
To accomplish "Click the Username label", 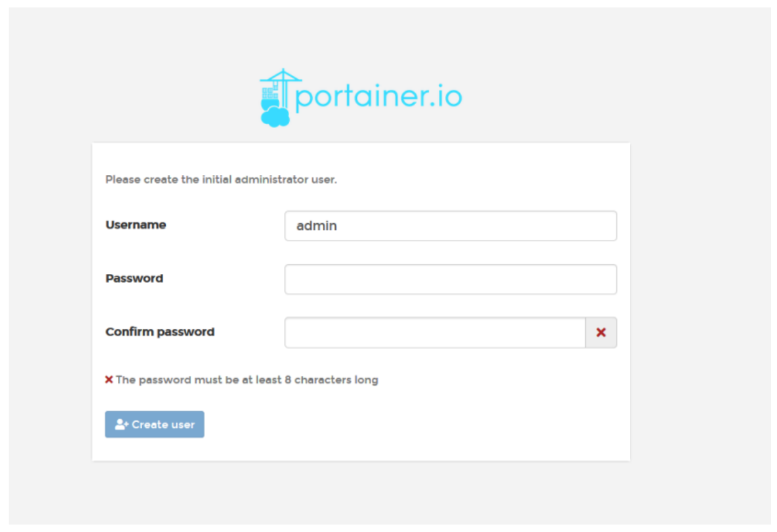I will [x=136, y=224].
